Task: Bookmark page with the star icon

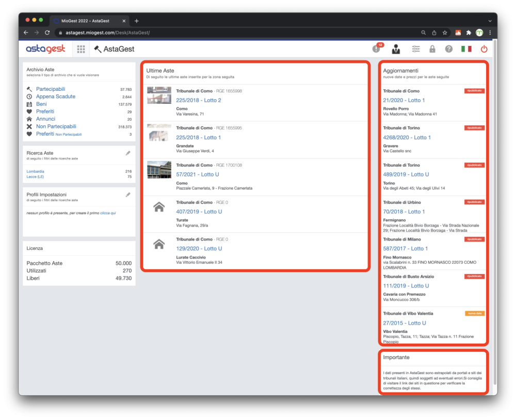Action: coord(445,33)
